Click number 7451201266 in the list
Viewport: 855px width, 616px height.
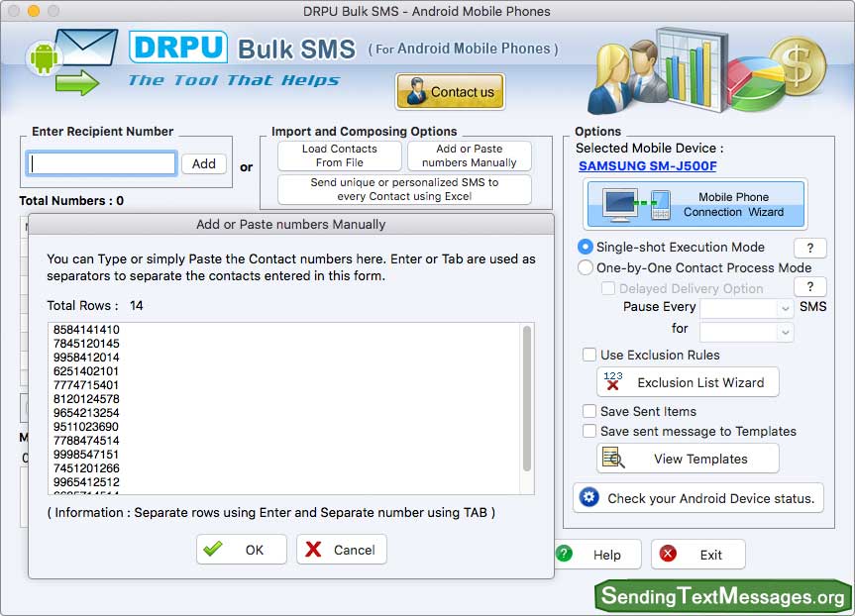(x=86, y=468)
